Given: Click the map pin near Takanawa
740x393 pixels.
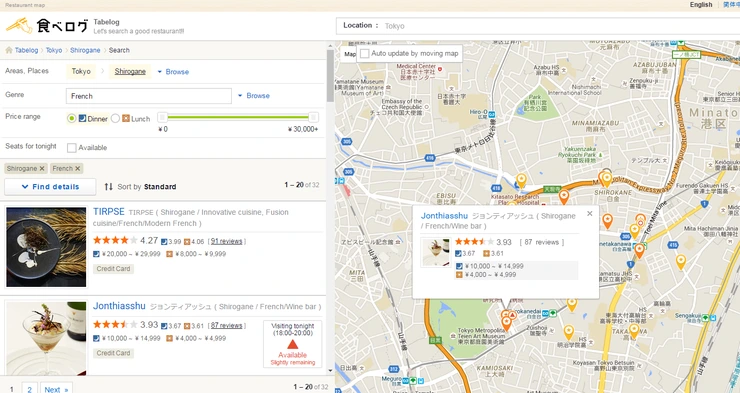Looking at the screenshot, I should [x=633, y=331].
